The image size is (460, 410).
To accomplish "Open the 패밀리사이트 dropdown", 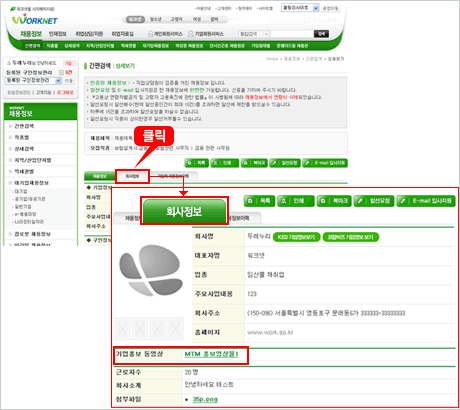I will pos(300,8).
